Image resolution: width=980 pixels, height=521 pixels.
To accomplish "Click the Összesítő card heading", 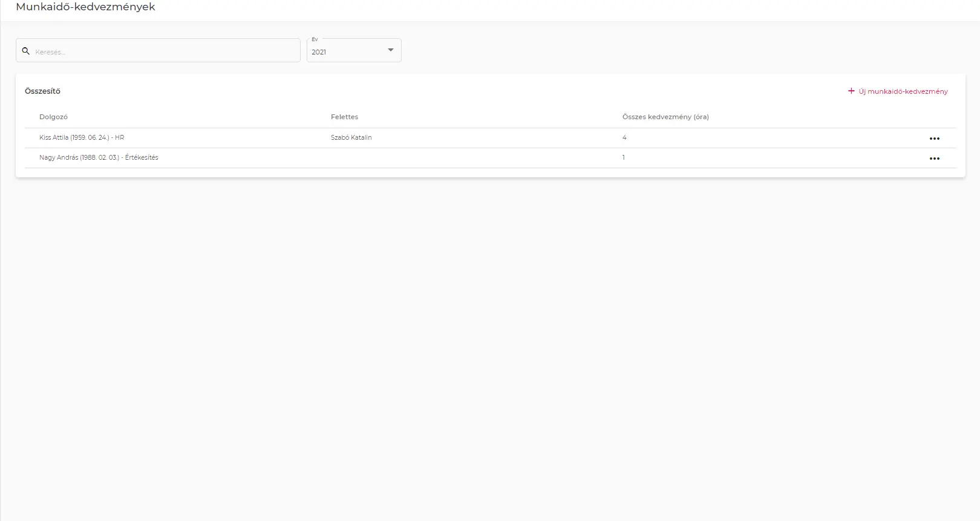I will tap(42, 91).
